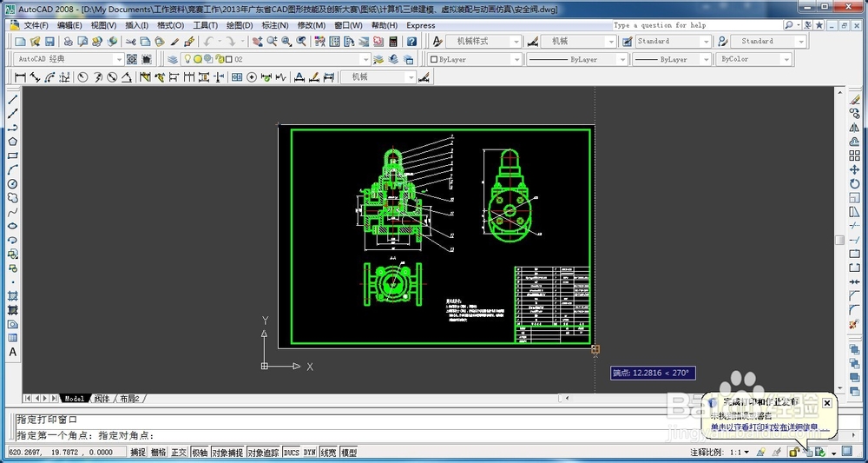Select the Linear dimension tool
This screenshot has height=463, width=868.
point(21,77)
